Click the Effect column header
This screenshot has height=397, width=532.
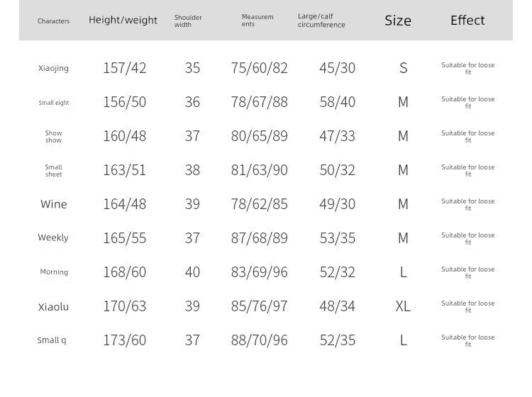[x=467, y=21]
